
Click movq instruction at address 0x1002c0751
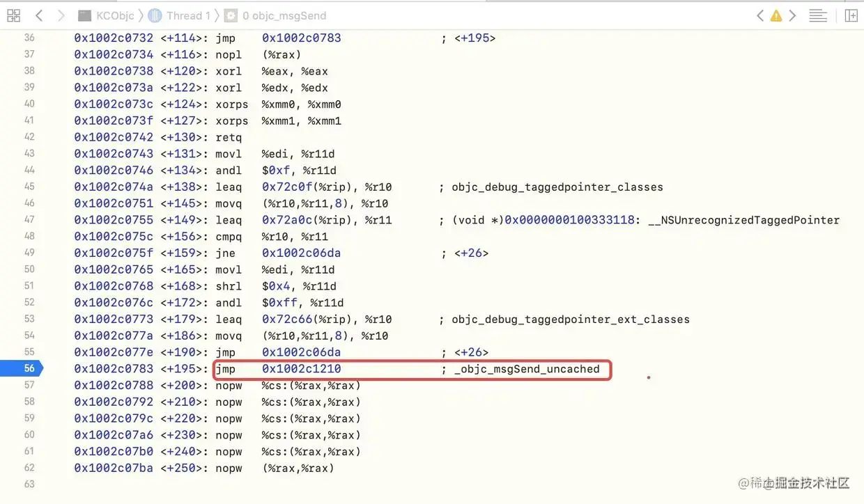click(302, 203)
